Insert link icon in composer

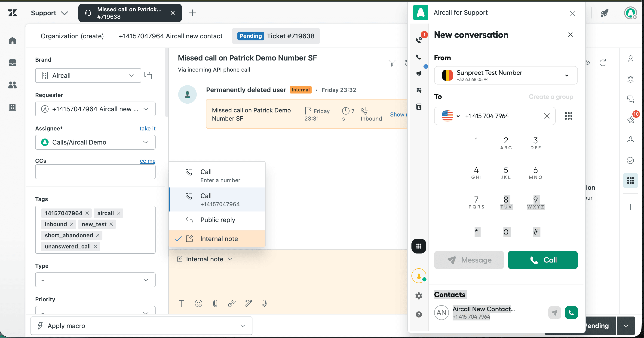click(231, 303)
